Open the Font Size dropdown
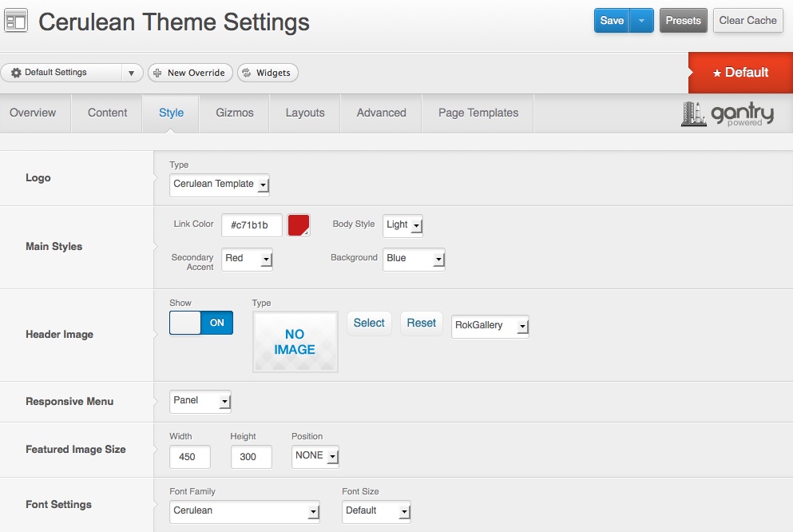This screenshot has width=793, height=532. click(x=376, y=511)
